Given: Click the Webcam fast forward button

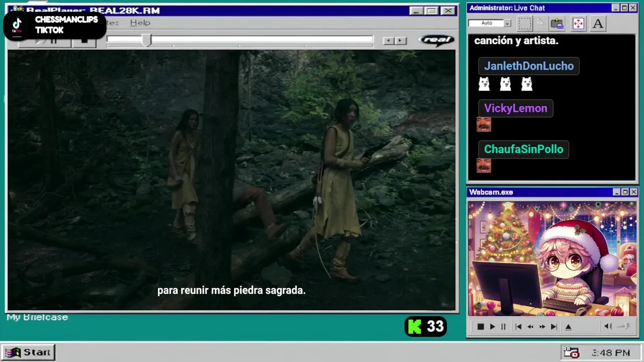Looking at the screenshot, I should tap(542, 327).
